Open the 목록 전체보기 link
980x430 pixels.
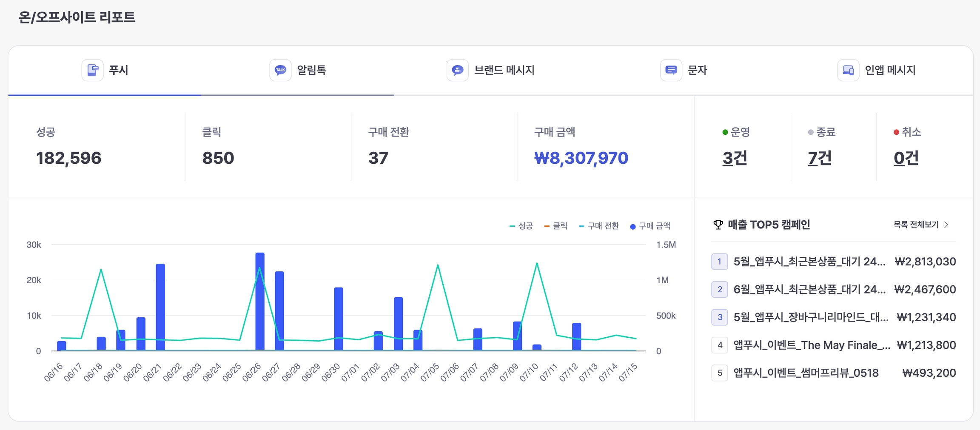[916, 225]
